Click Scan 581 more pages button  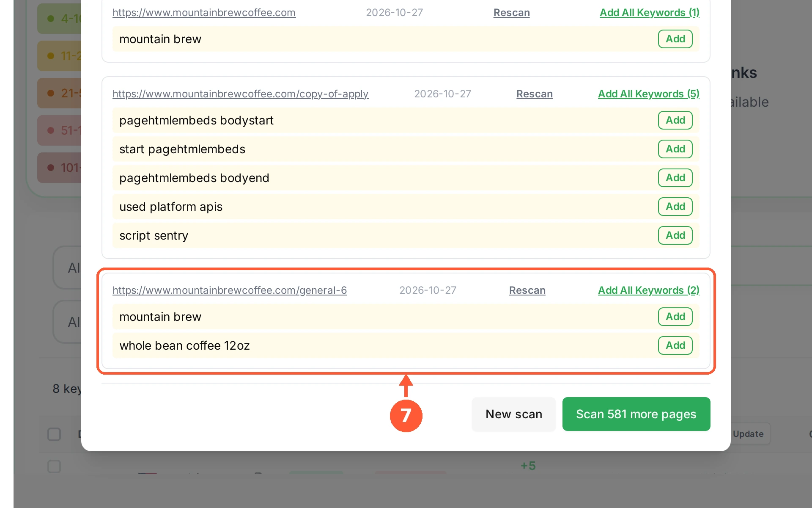tap(636, 414)
